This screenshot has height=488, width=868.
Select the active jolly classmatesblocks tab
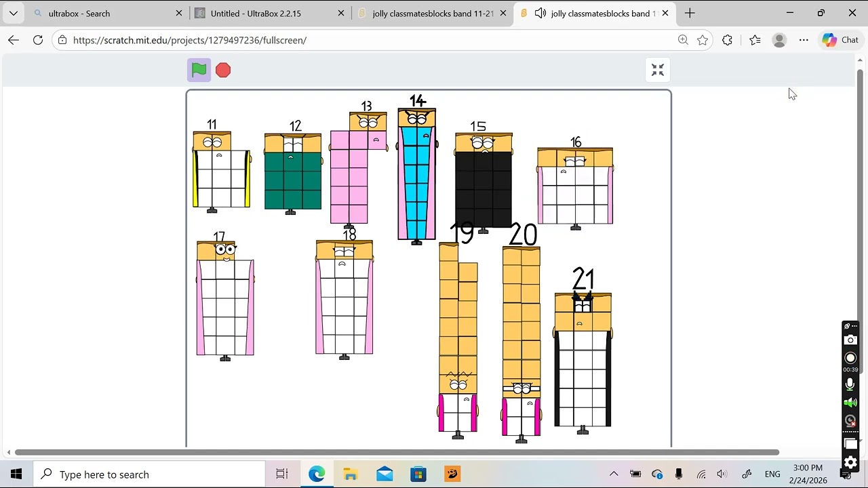pos(593,13)
